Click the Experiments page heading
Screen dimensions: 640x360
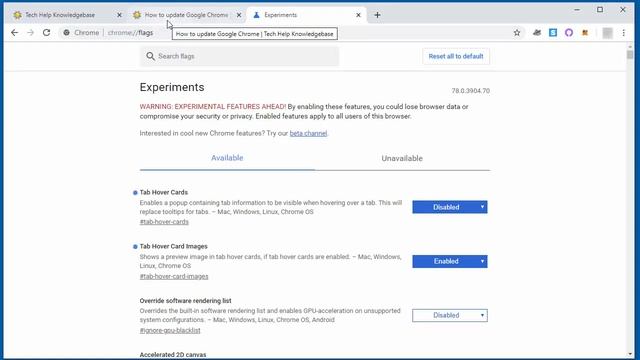click(172, 87)
